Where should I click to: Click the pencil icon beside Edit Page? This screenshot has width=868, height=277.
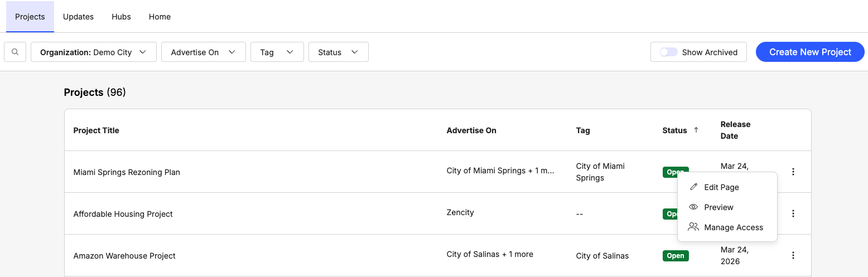click(x=693, y=187)
